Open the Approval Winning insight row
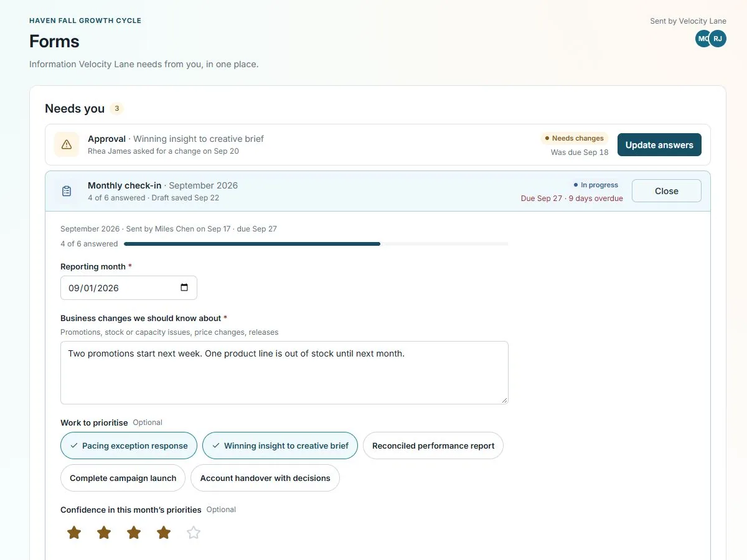 [378, 144]
